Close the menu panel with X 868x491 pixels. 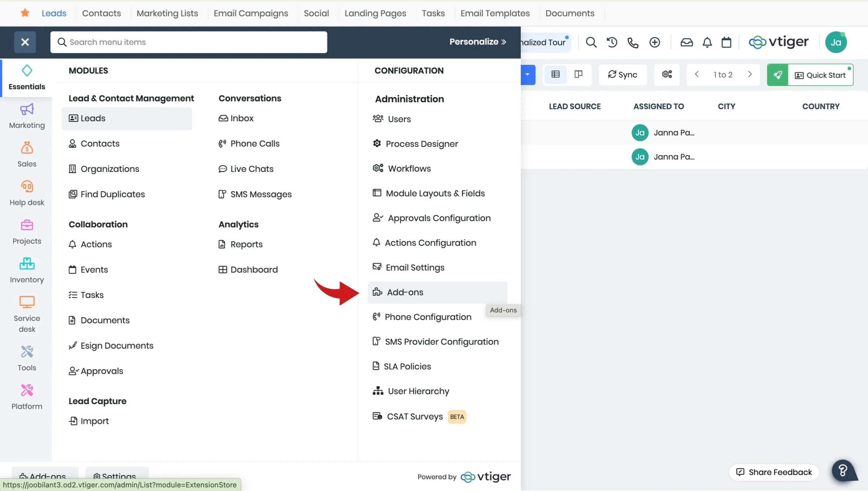pos(25,42)
